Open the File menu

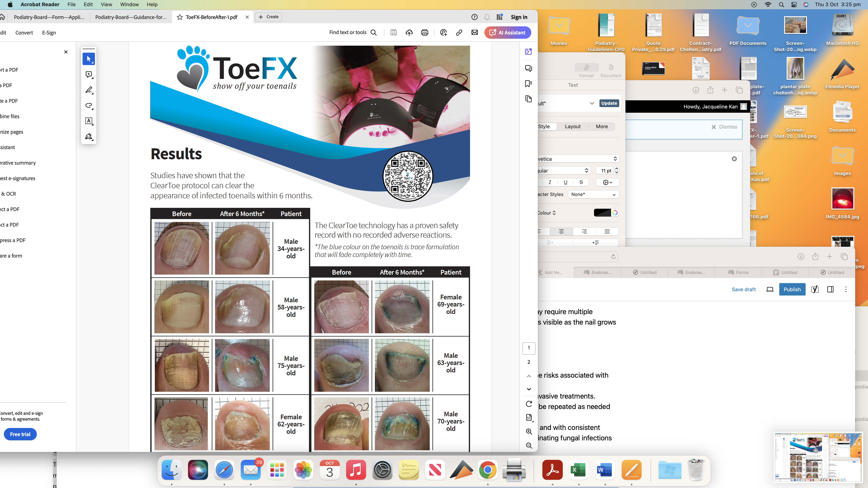(71, 4)
